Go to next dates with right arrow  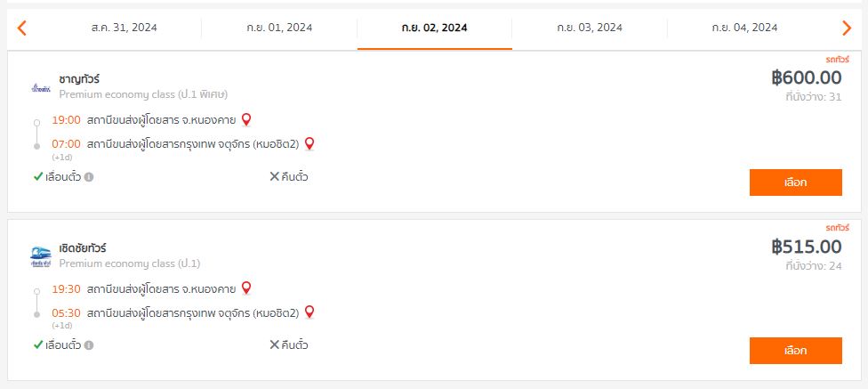(x=847, y=28)
